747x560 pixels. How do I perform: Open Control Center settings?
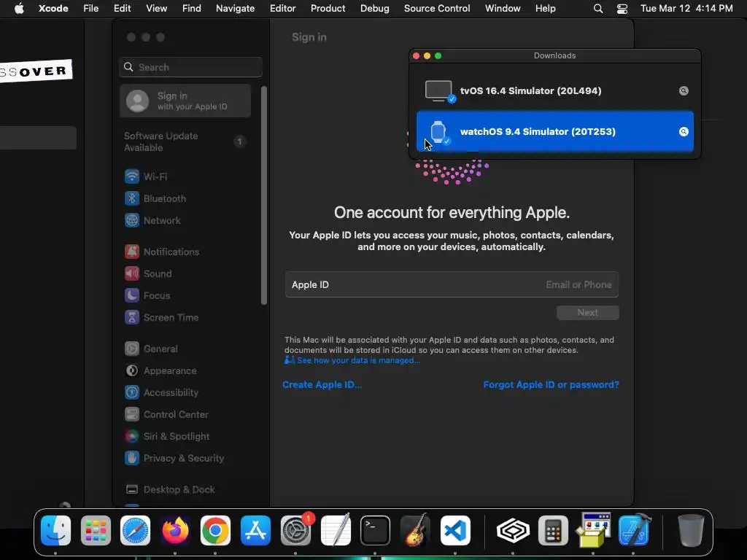(166, 415)
